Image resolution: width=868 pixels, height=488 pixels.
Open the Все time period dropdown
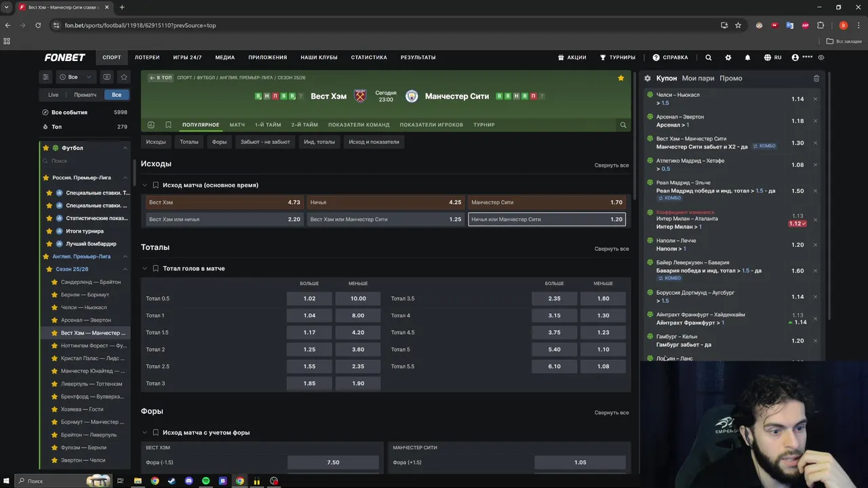77,77
